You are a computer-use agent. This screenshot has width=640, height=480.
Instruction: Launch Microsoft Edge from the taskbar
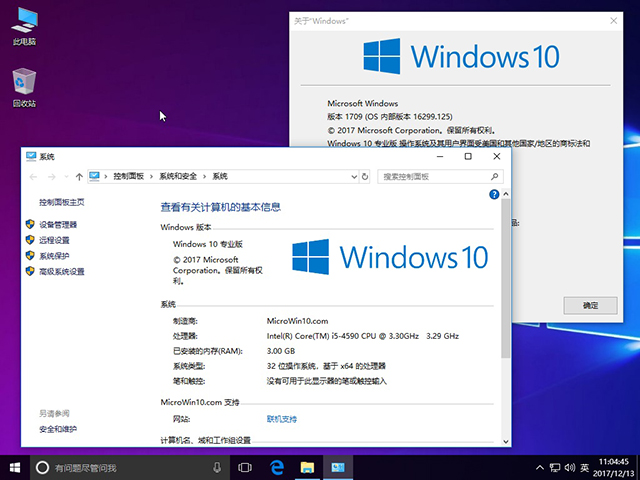(277, 467)
